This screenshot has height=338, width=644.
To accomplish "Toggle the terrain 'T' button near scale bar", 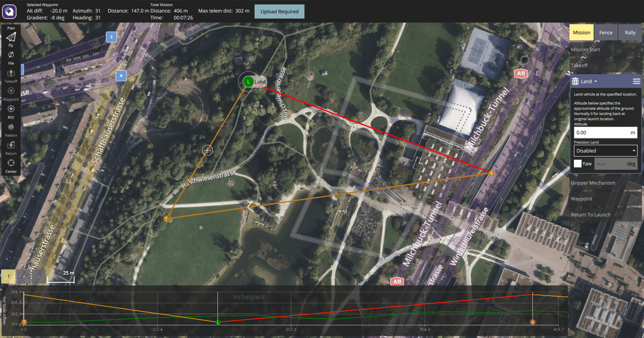I will tap(8, 277).
